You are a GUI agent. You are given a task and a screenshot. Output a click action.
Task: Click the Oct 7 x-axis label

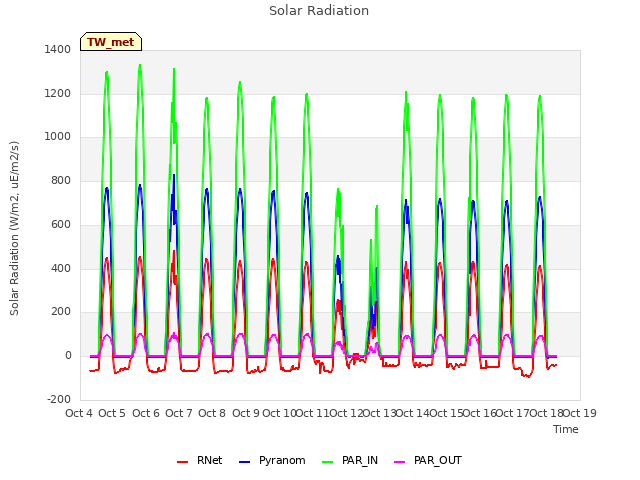pyautogui.click(x=179, y=413)
